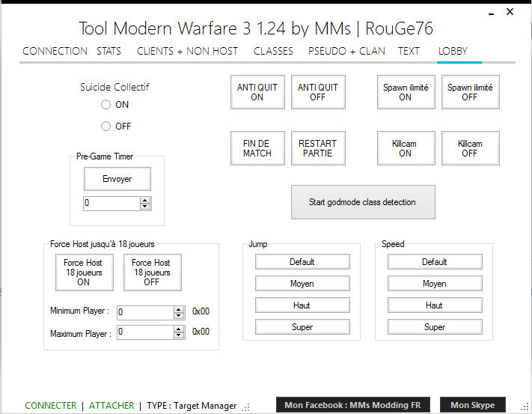532x414 pixels.
Task: Activate Force Host 18 joueurs ON
Action: tap(85, 273)
